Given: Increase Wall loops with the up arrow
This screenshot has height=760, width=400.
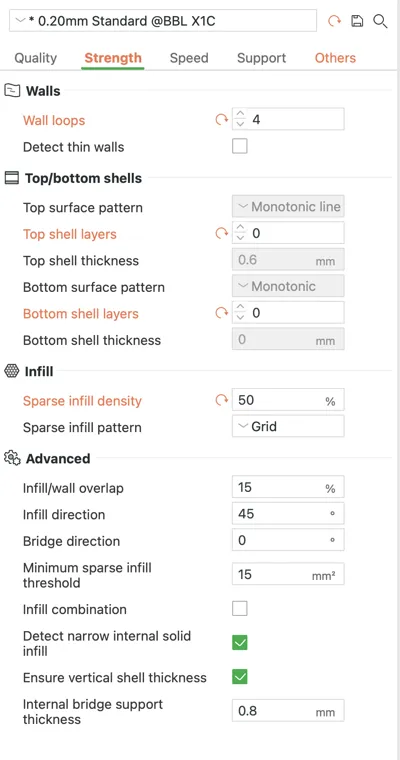Looking at the screenshot, I should pyautogui.click(x=240, y=114).
